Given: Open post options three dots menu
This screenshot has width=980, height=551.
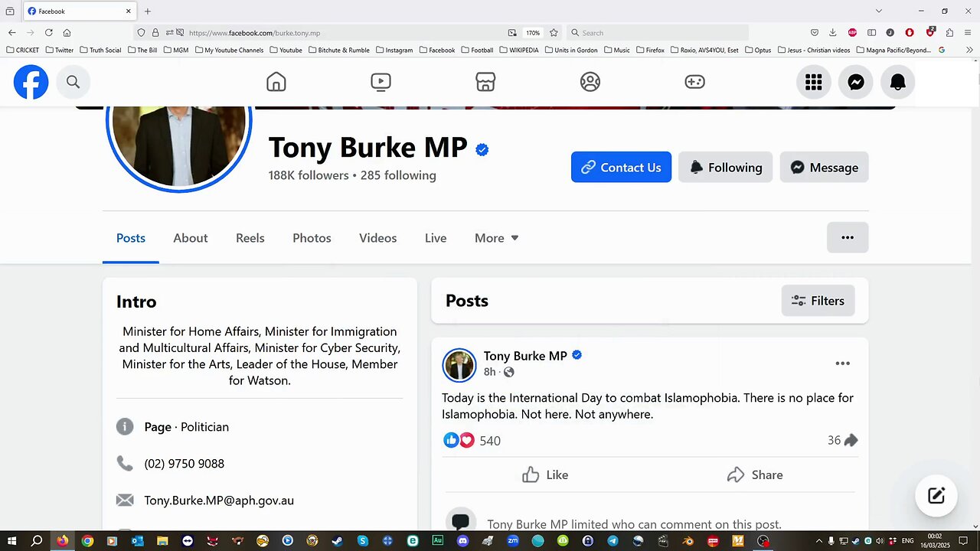Looking at the screenshot, I should [842, 364].
